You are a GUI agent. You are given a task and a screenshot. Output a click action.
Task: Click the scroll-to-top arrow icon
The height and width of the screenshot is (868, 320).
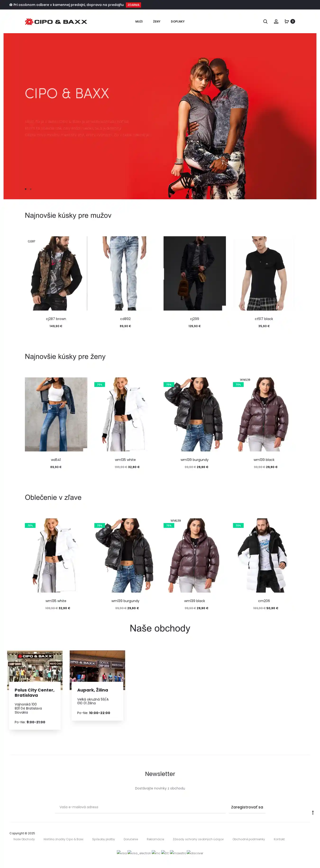point(313,812)
